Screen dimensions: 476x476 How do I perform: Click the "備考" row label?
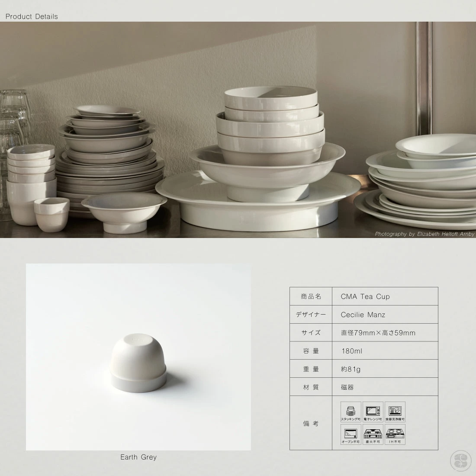point(311,424)
